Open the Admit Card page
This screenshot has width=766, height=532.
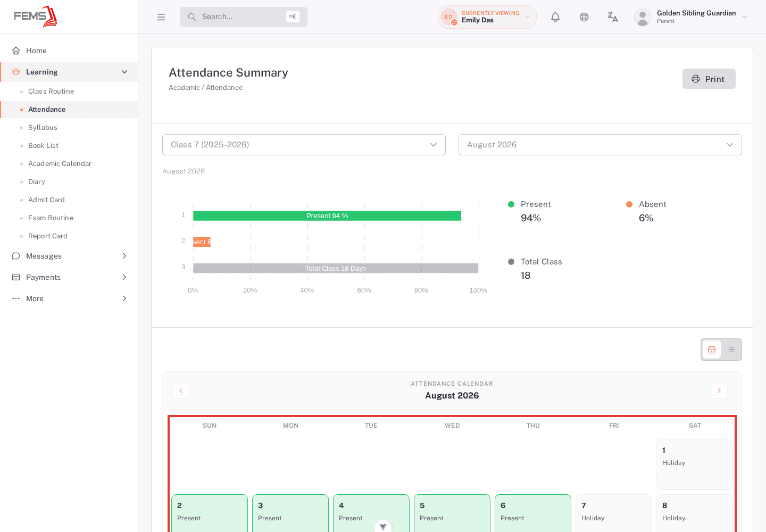pyautogui.click(x=46, y=200)
